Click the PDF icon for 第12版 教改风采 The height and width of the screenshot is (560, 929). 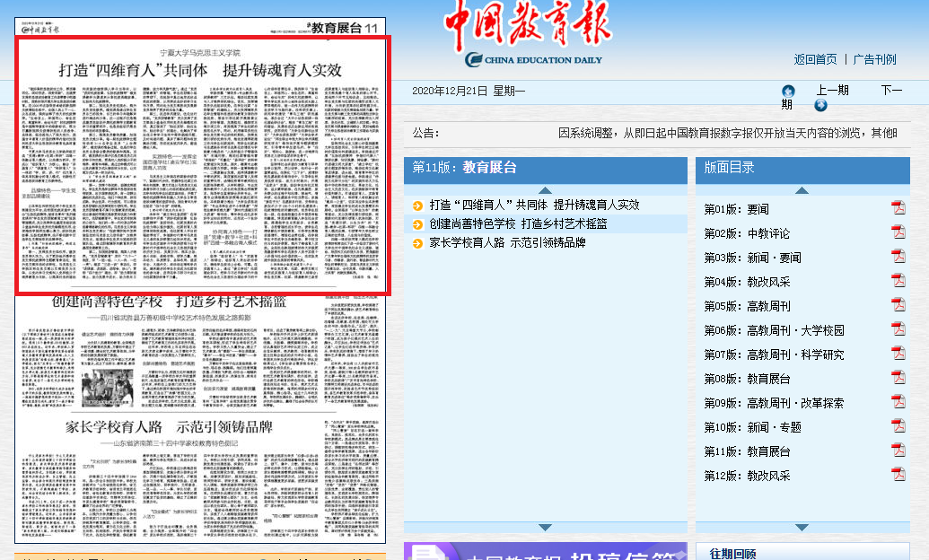pyautogui.click(x=898, y=475)
